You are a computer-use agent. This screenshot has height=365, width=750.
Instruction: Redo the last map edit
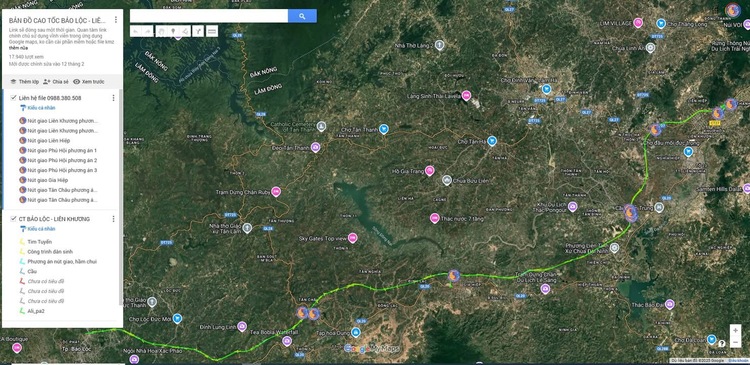click(x=148, y=32)
